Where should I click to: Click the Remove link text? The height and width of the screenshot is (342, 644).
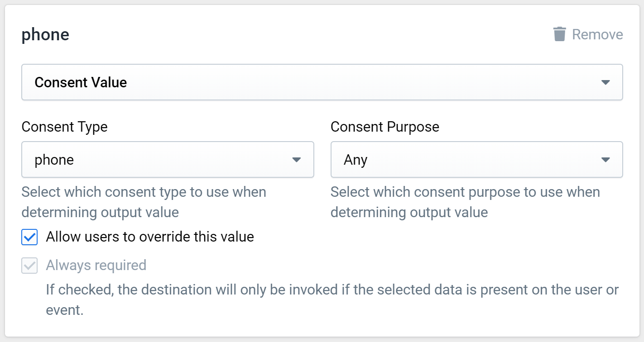[597, 34]
